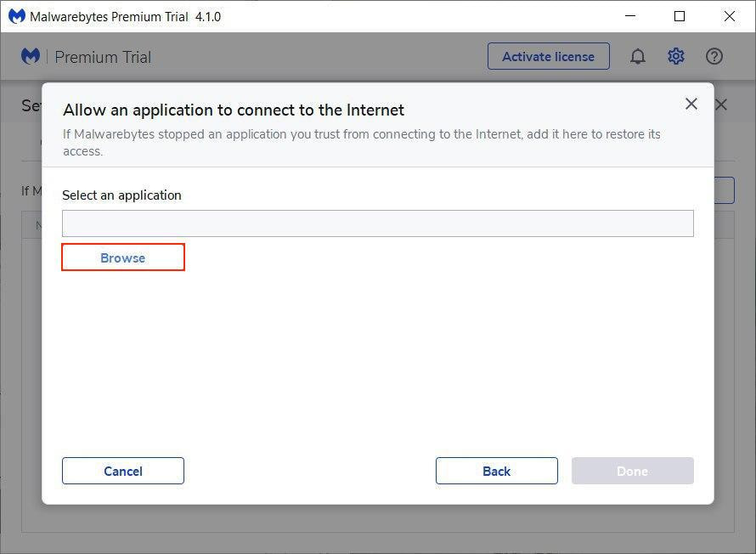Open settings with the gear icon
The height and width of the screenshot is (554, 756).
[x=675, y=57]
